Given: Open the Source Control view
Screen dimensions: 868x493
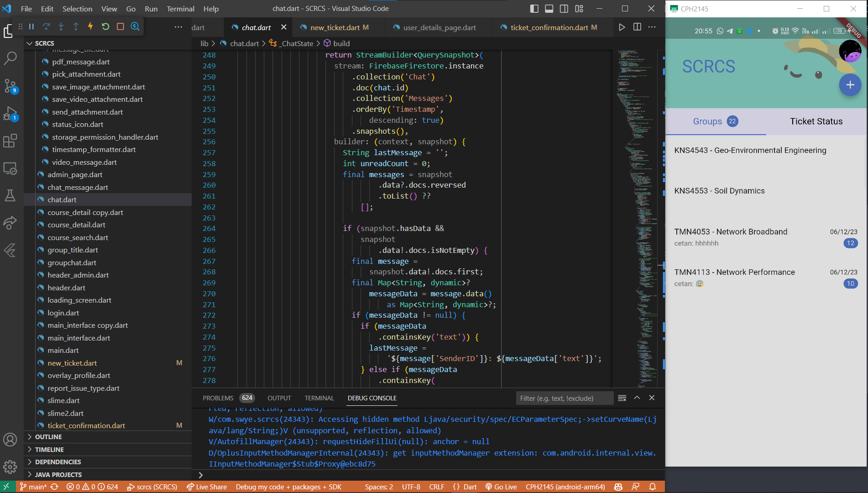Looking at the screenshot, I should (x=10, y=85).
